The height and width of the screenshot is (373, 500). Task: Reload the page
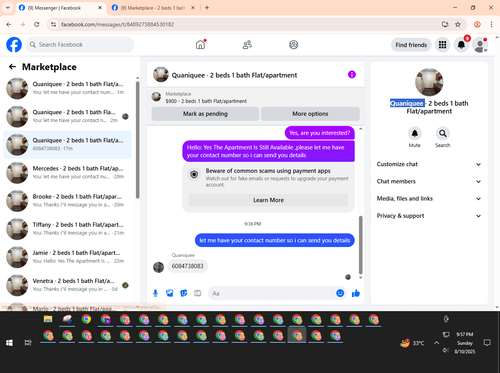coord(37,24)
